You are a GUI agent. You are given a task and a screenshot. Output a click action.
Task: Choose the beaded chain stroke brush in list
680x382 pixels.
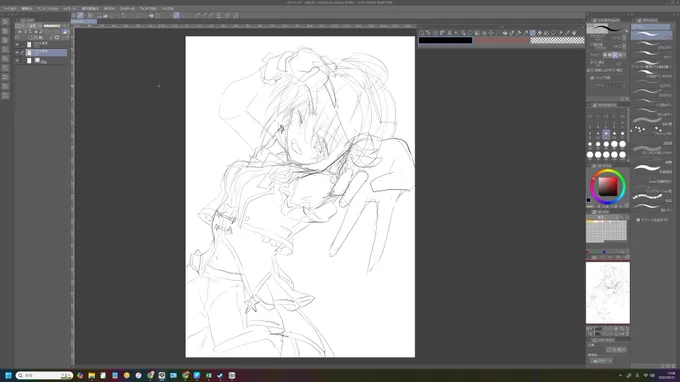651,197
